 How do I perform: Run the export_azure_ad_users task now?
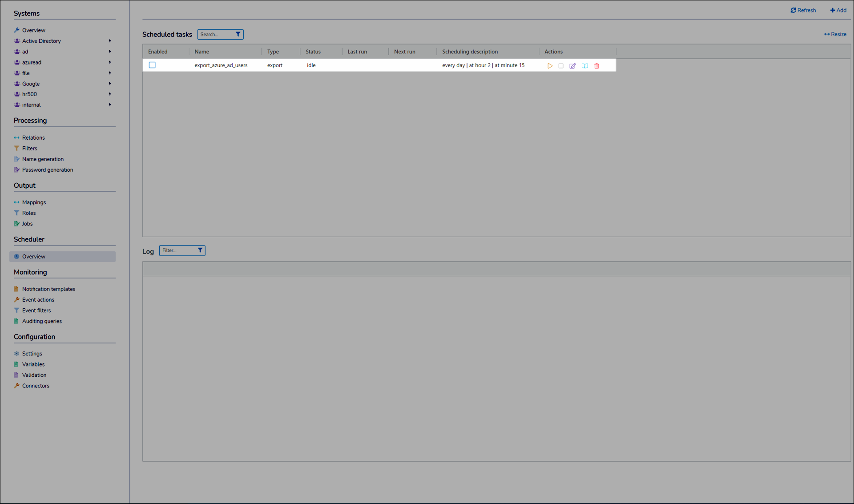click(550, 66)
